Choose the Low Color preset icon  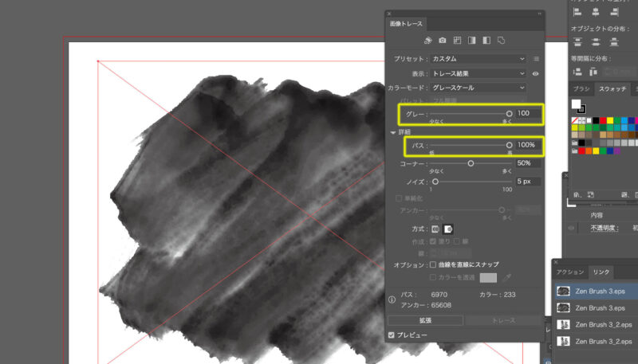[x=457, y=40]
